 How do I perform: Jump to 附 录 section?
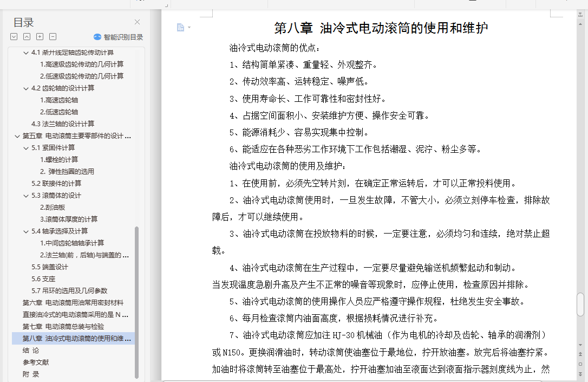coord(30,374)
